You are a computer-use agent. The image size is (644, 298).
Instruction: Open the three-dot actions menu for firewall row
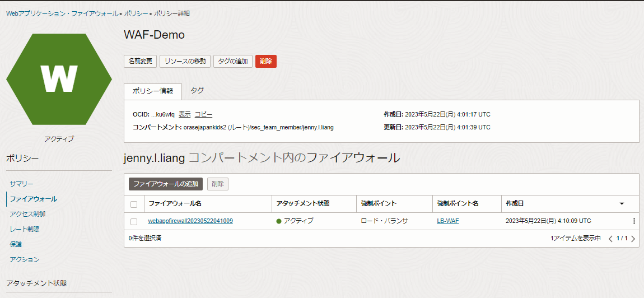coord(634,221)
